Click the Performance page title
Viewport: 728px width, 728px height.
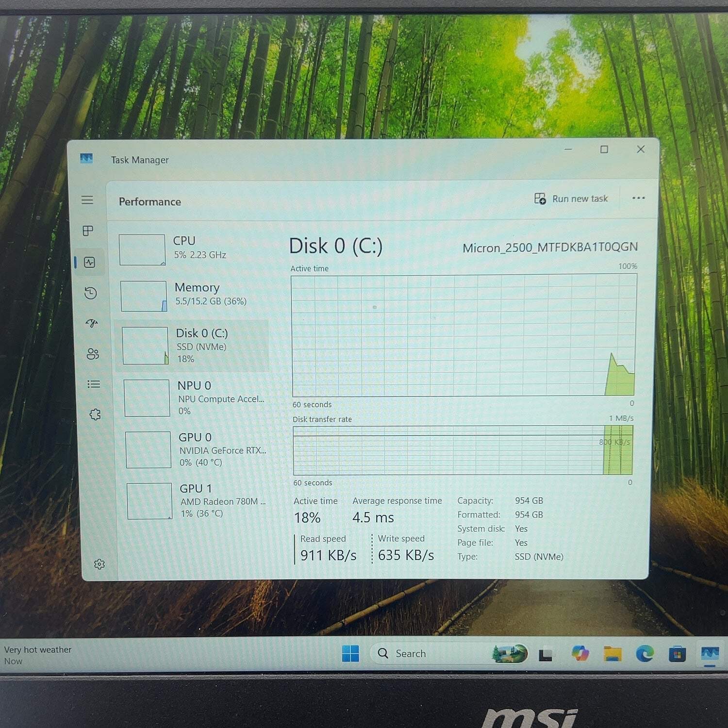150,202
